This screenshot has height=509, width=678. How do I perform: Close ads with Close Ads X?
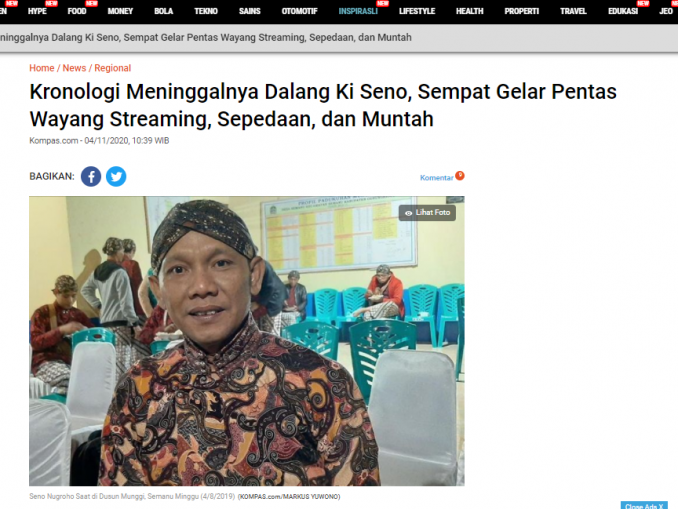tap(644, 506)
